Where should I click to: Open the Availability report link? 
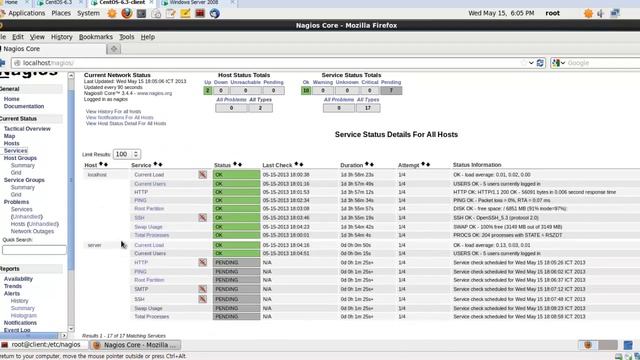click(x=18, y=279)
